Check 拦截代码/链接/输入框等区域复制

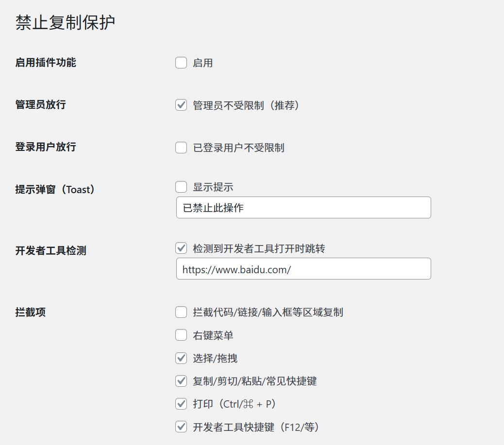pos(181,312)
